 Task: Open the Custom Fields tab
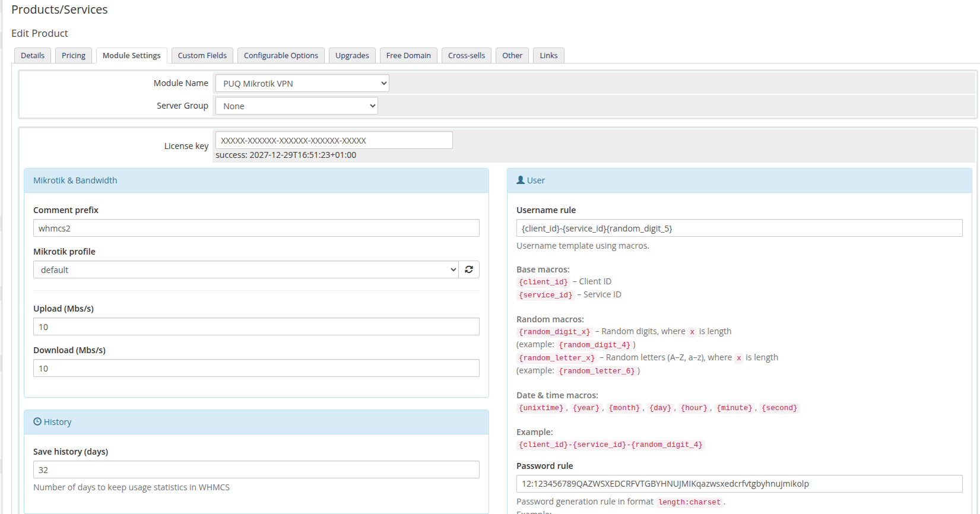click(202, 55)
